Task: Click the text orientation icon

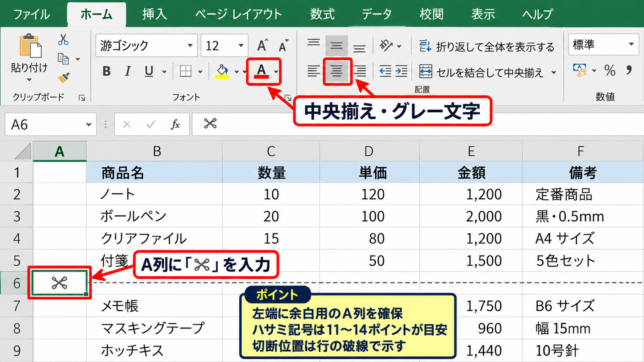Action: pyautogui.click(x=386, y=45)
